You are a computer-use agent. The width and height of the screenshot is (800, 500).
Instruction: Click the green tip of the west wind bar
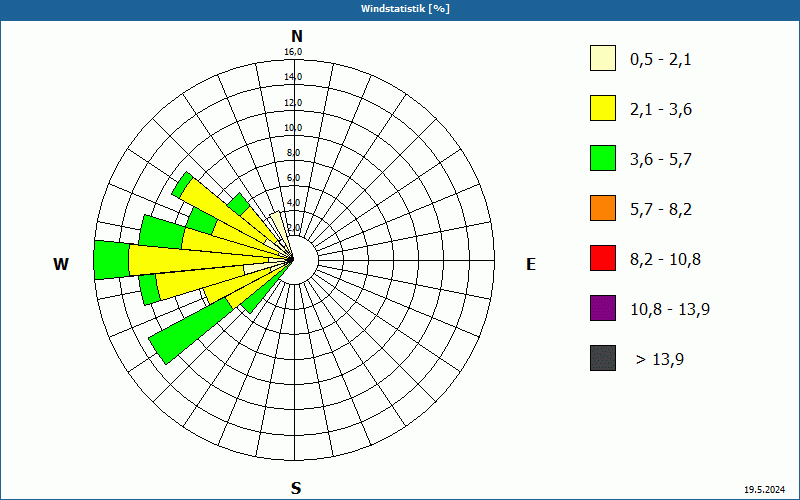[x=111, y=260]
